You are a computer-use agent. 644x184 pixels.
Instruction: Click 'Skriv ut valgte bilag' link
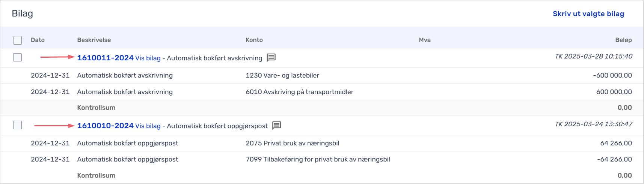coord(588,14)
